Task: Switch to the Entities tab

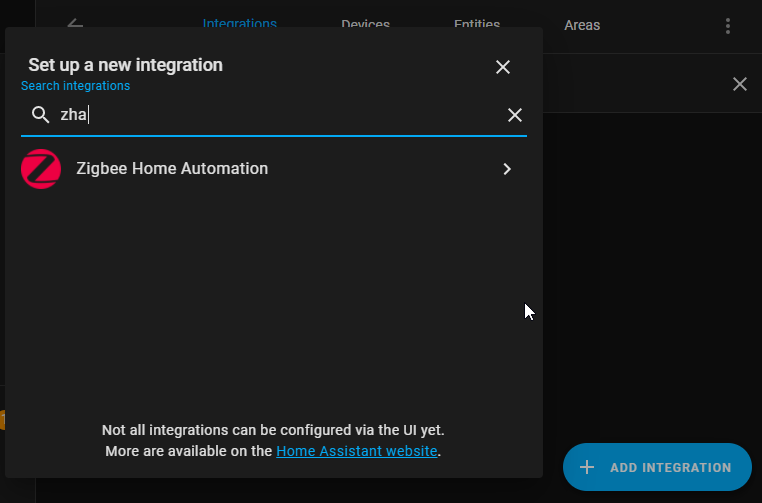Action: [477, 23]
